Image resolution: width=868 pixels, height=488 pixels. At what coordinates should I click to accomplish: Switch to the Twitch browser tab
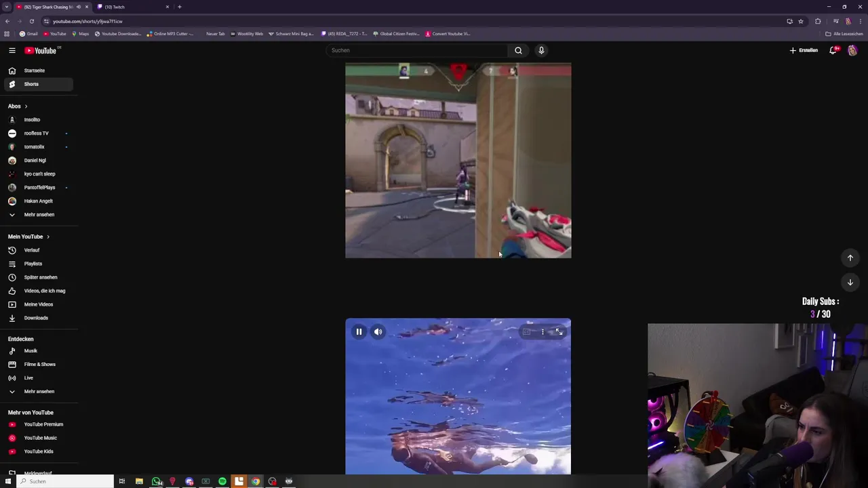click(132, 7)
